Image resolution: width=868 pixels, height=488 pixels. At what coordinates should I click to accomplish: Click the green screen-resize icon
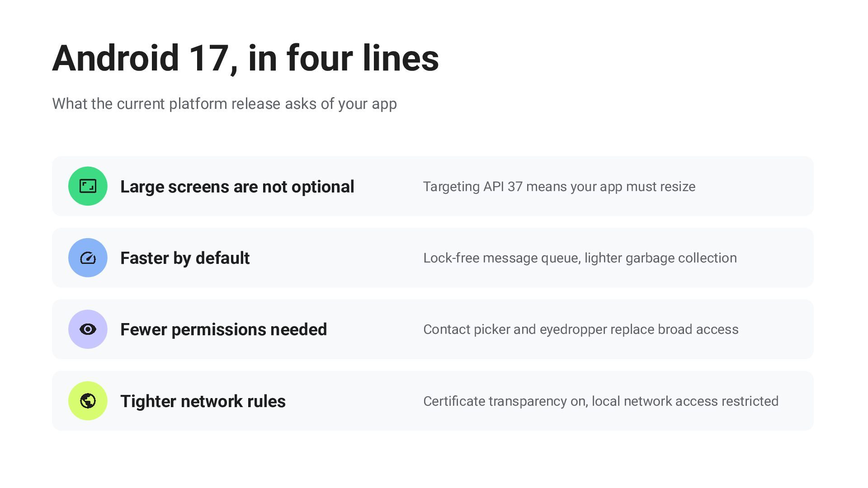(x=88, y=186)
